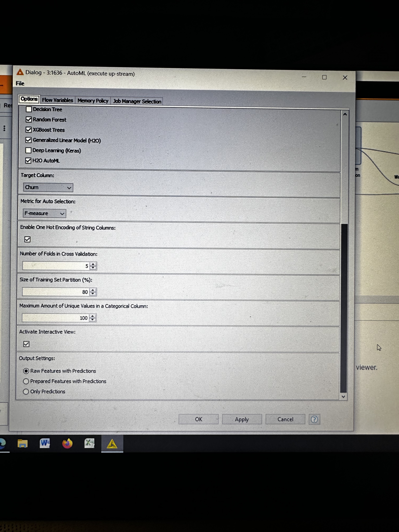Switch to the Flow Variables tab
Image resolution: width=399 pixels, height=532 pixels.
tap(58, 100)
